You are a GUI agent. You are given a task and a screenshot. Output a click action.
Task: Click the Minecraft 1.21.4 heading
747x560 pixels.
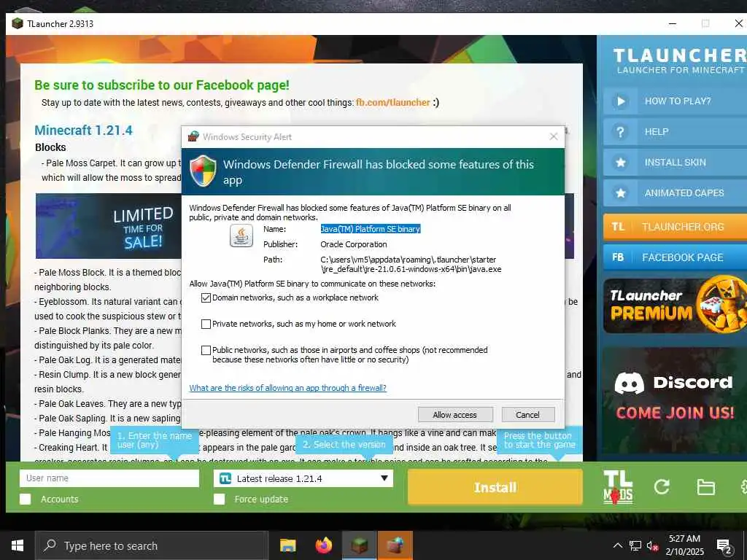[83, 131]
